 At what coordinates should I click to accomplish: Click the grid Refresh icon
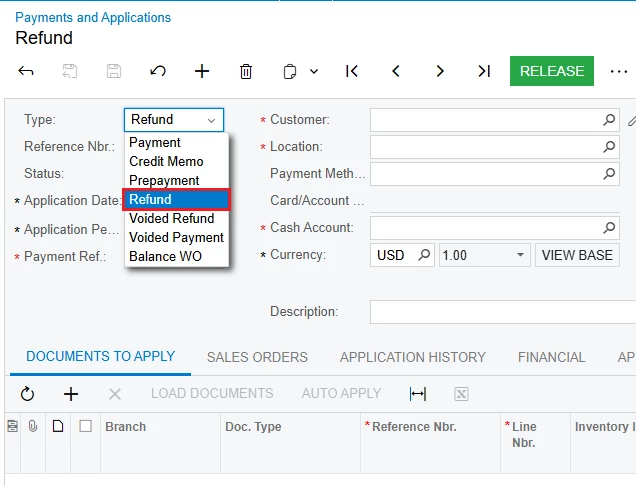[27, 394]
